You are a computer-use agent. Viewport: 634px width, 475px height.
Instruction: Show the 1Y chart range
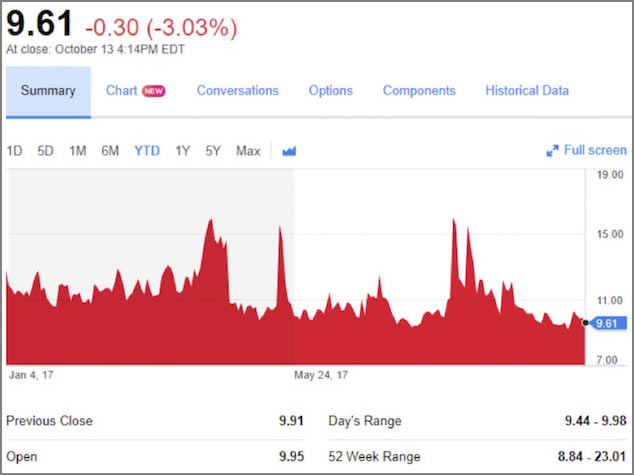pos(182,151)
